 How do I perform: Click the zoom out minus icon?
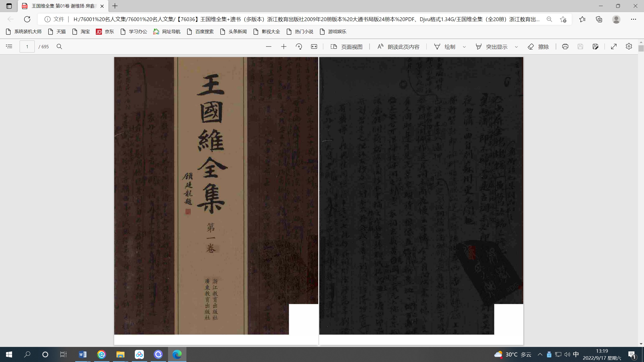(x=268, y=47)
